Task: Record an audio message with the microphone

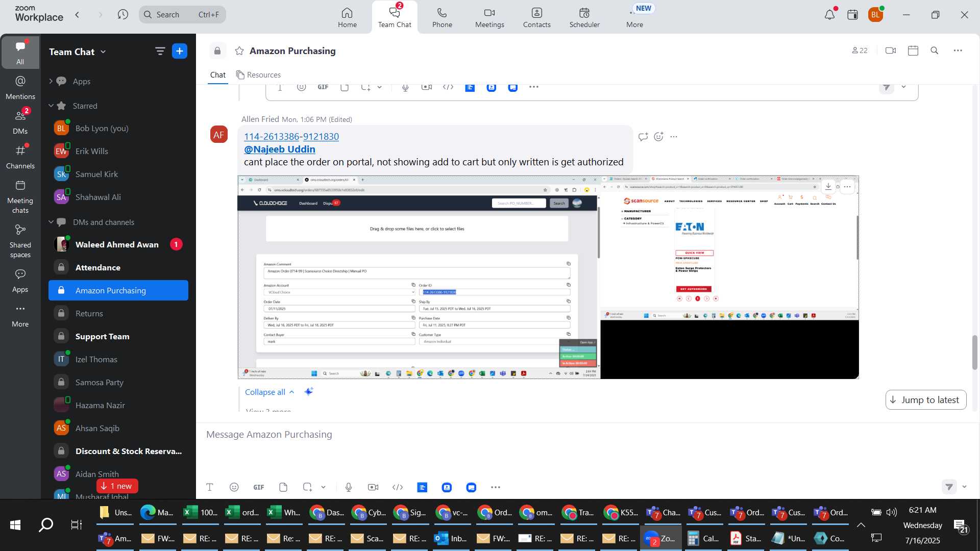Action: pyautogui.click(x=349, y=487)
